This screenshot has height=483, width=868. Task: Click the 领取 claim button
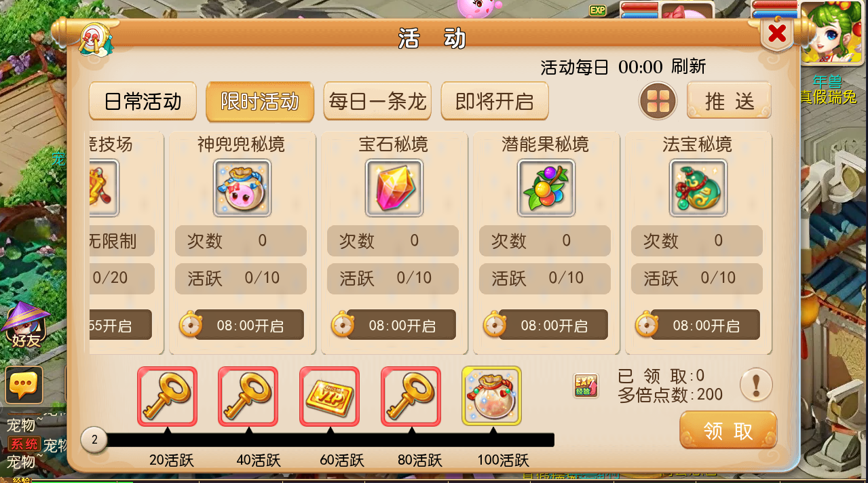728,431
